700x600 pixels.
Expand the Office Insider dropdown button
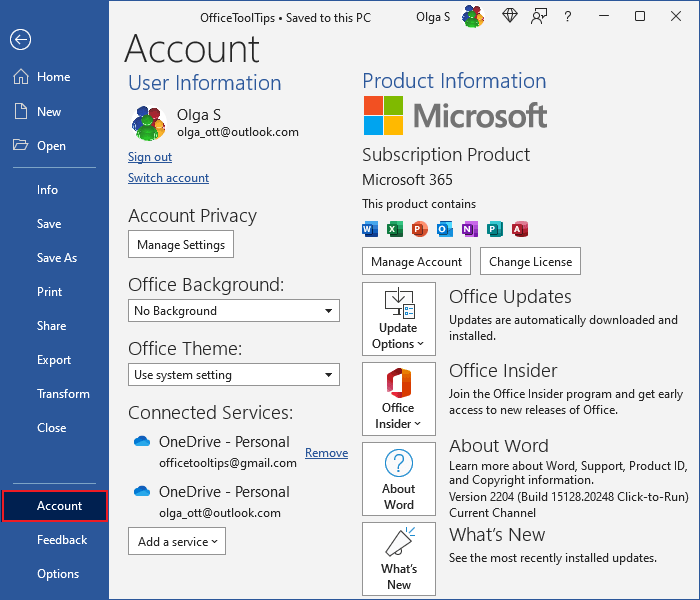click(399, 399)
